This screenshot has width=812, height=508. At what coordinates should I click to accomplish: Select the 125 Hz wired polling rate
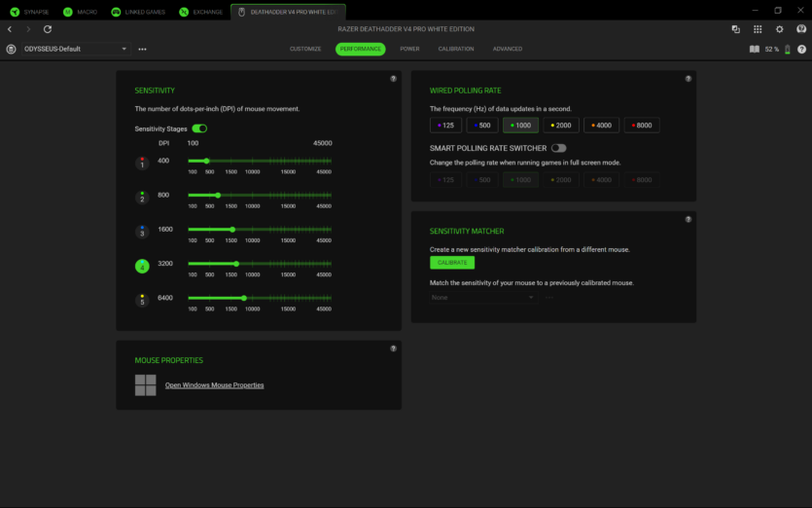[x=446, y=125]
